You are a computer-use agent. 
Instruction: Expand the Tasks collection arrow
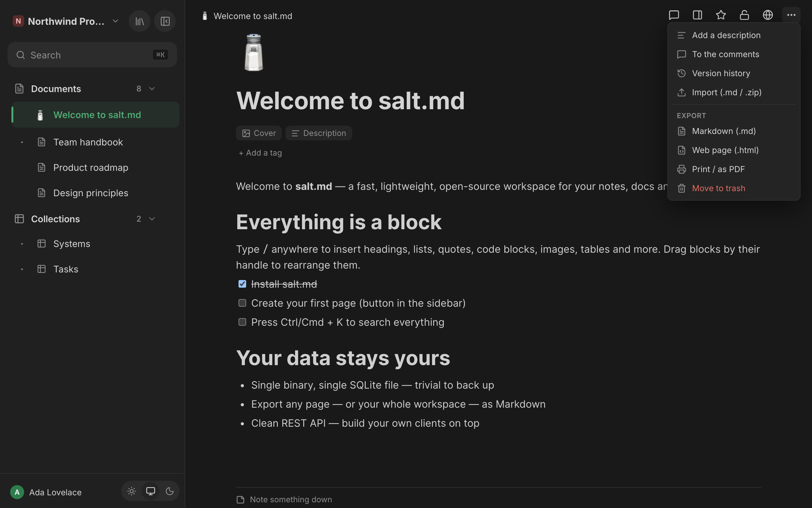point(22,269)
